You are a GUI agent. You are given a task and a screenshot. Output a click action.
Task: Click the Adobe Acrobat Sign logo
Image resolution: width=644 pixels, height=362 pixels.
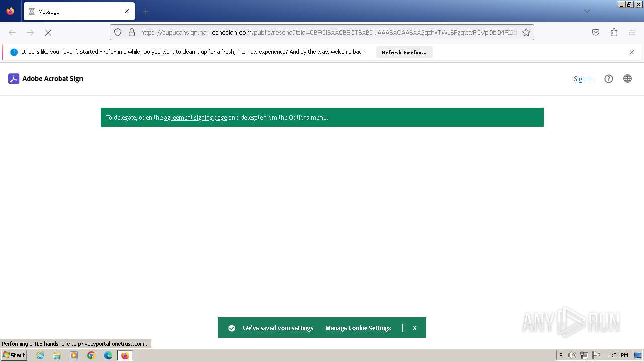(x=46, y=79)
